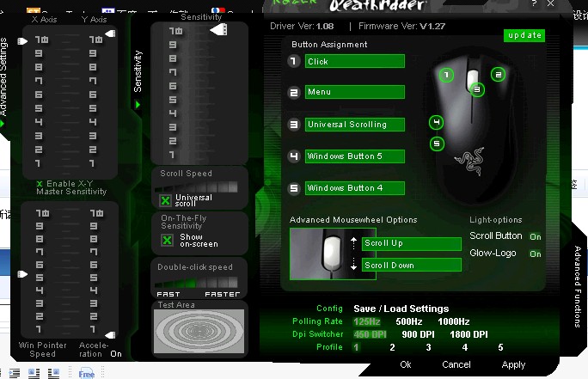Viewport: 588px width, 379px height.
Task: Open the Sensitivity side tab
Action: (138, 70)
